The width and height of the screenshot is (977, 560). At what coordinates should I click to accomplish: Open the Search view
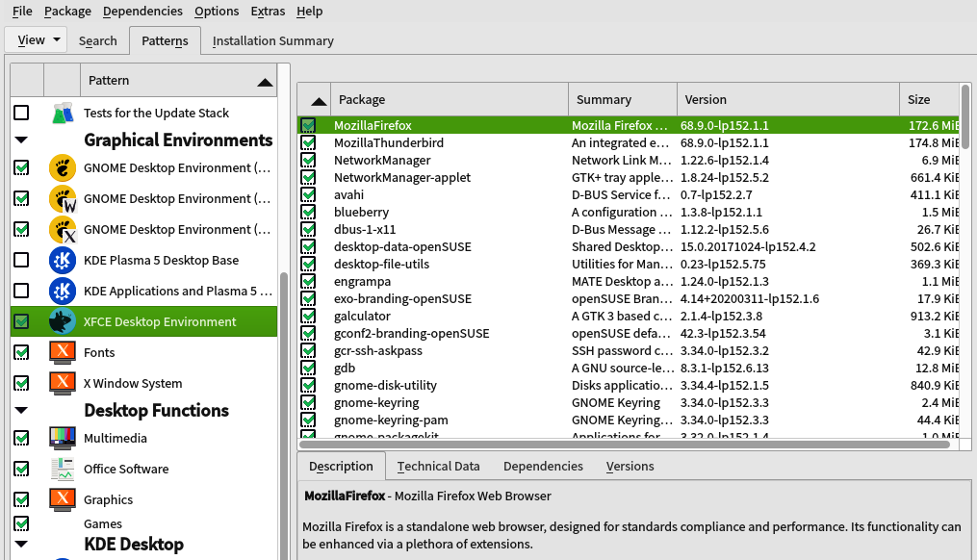pyautogui.click(x=97, y=40)
